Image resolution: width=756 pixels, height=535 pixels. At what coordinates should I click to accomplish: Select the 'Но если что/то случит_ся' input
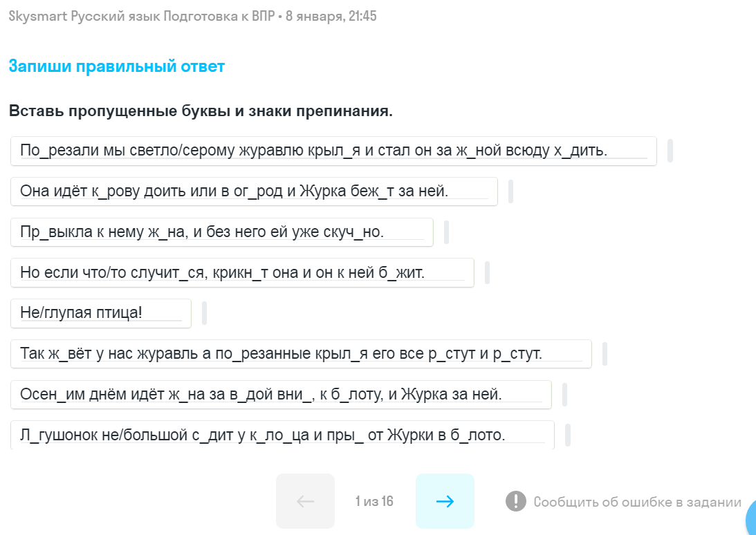click(x=242, y=272)
